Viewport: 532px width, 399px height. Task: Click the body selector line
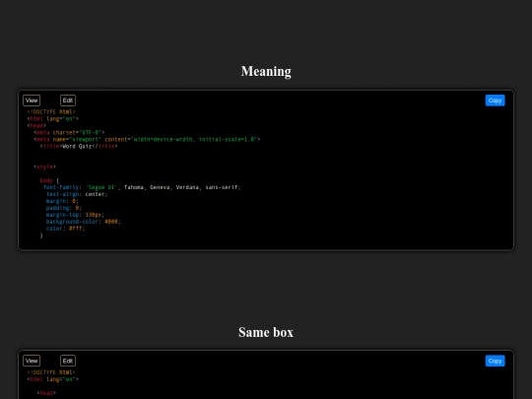(49, 180)
